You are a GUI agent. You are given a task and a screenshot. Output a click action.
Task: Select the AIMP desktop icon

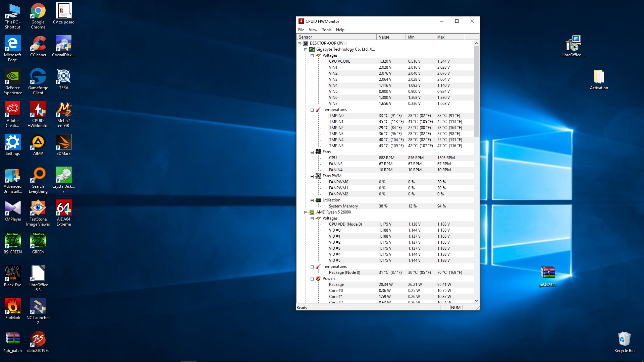pyautogui.click(x=38, y=145)
